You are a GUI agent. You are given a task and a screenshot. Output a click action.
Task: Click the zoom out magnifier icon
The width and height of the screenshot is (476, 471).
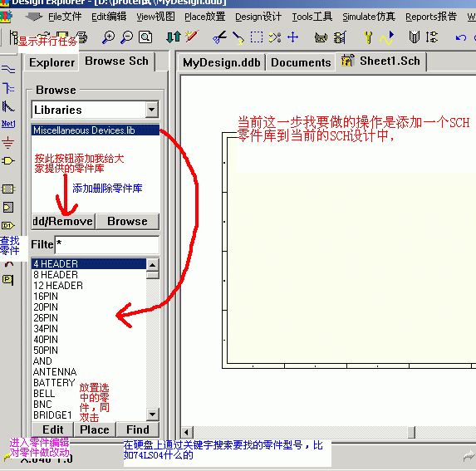(126, 37)
